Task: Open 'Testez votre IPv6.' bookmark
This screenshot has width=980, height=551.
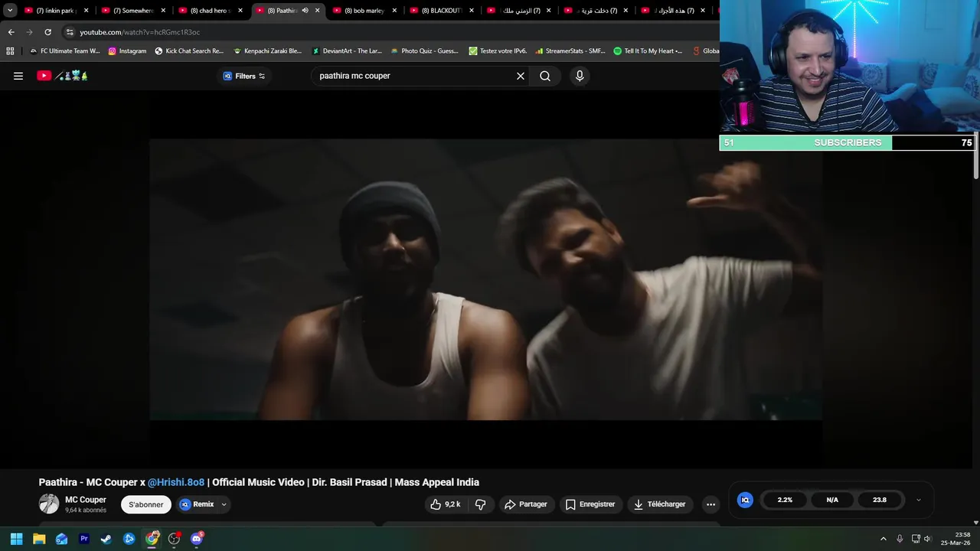Action: [498, 51]
